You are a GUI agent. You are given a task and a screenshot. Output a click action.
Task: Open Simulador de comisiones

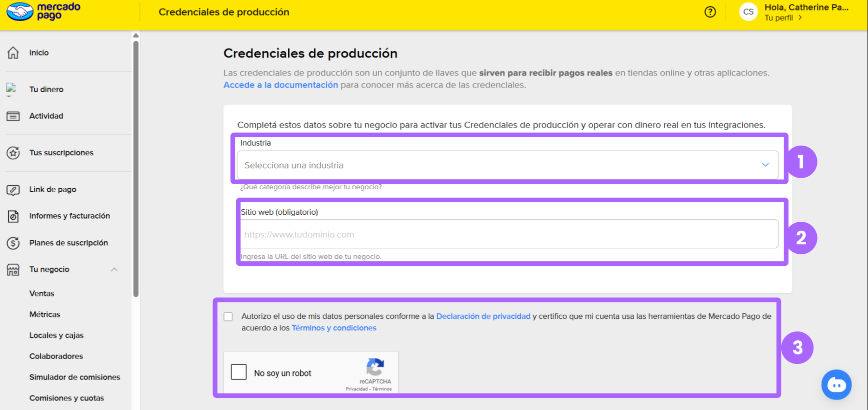(75, 377)
